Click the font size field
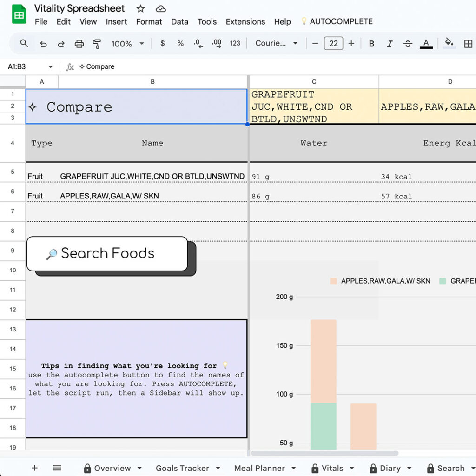476x476 pixels. click(333, 43)
